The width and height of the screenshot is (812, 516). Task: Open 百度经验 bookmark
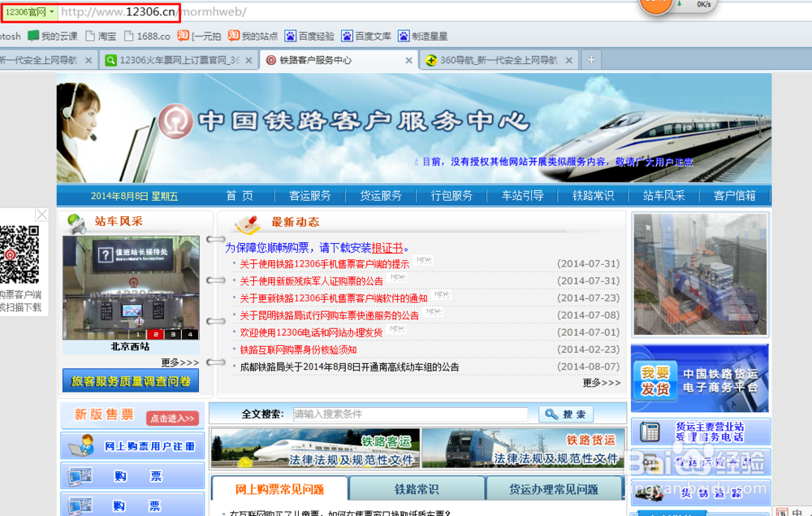[309, 37]
